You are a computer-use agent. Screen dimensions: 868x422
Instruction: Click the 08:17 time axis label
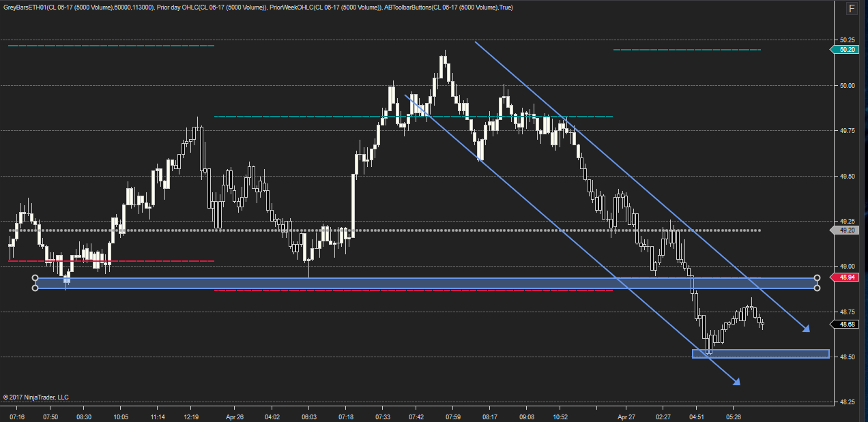(489, 416)
